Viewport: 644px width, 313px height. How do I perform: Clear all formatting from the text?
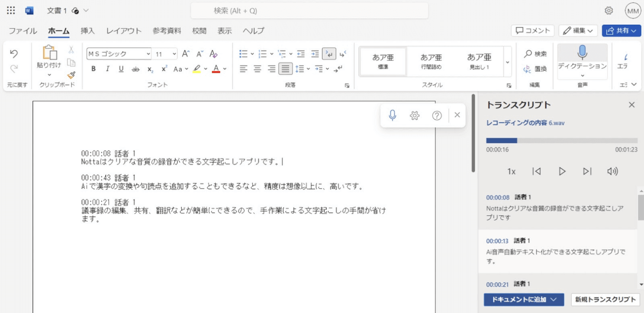click(213, 54)
